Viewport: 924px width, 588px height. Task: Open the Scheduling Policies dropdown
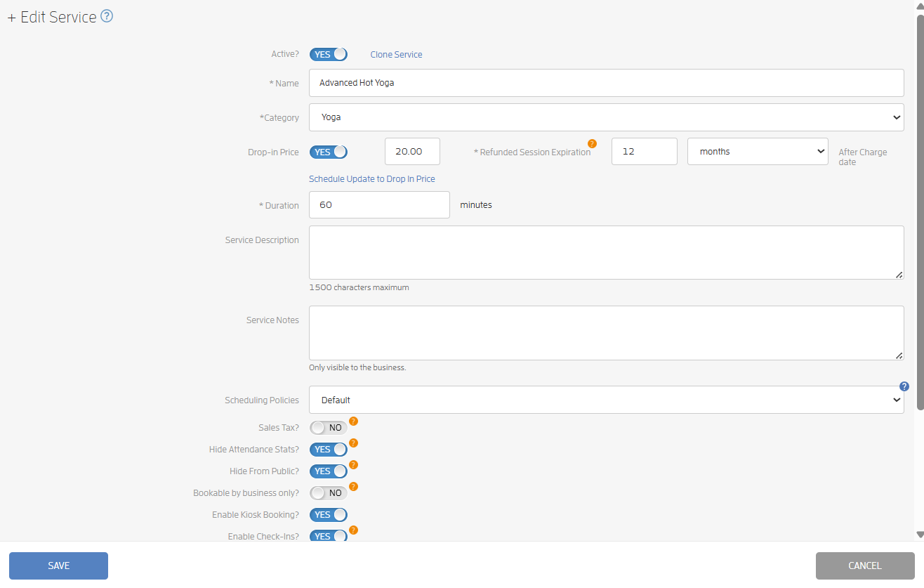tap(606, 400)
